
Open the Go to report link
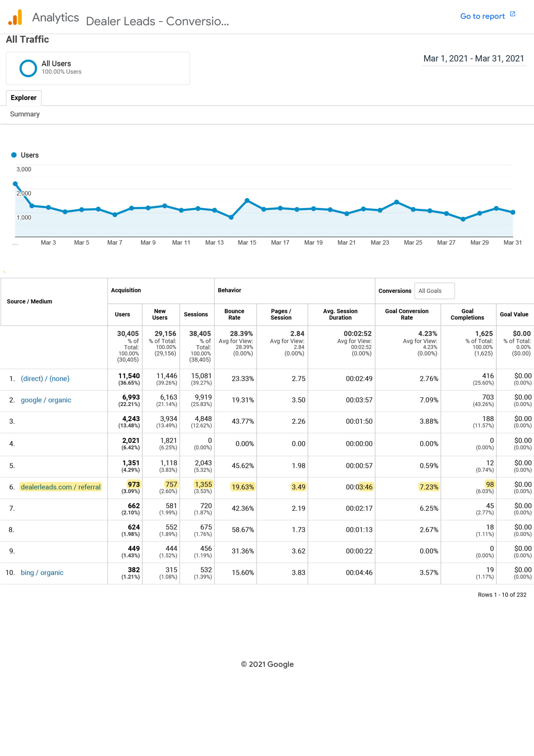coord(482,16)
